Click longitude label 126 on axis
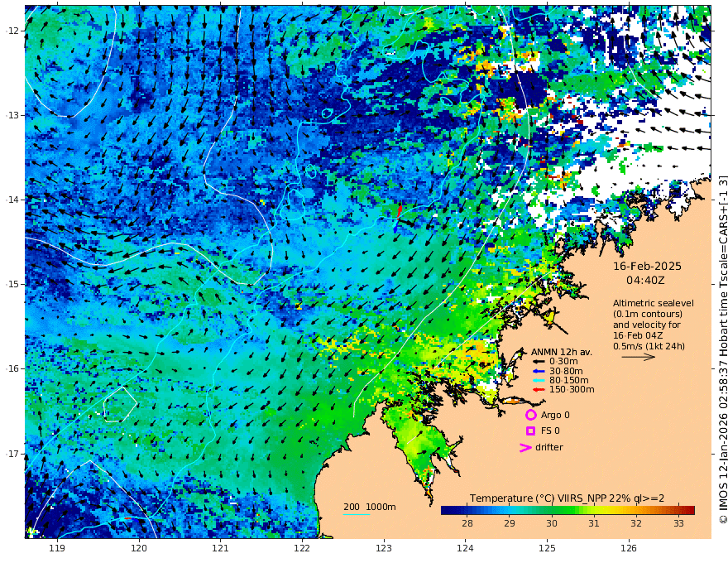 pyautogui.click(x=629, y=548)
